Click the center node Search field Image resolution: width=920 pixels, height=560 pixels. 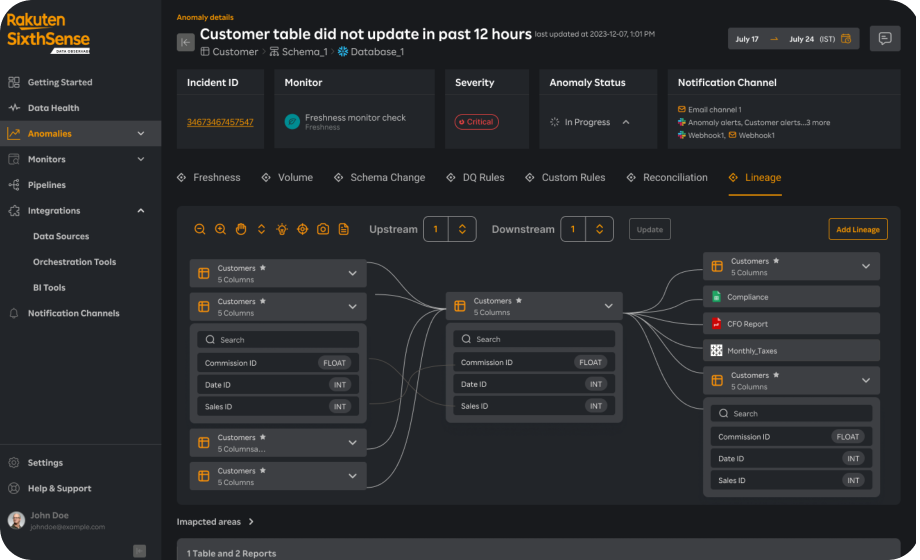click(534, 339)
